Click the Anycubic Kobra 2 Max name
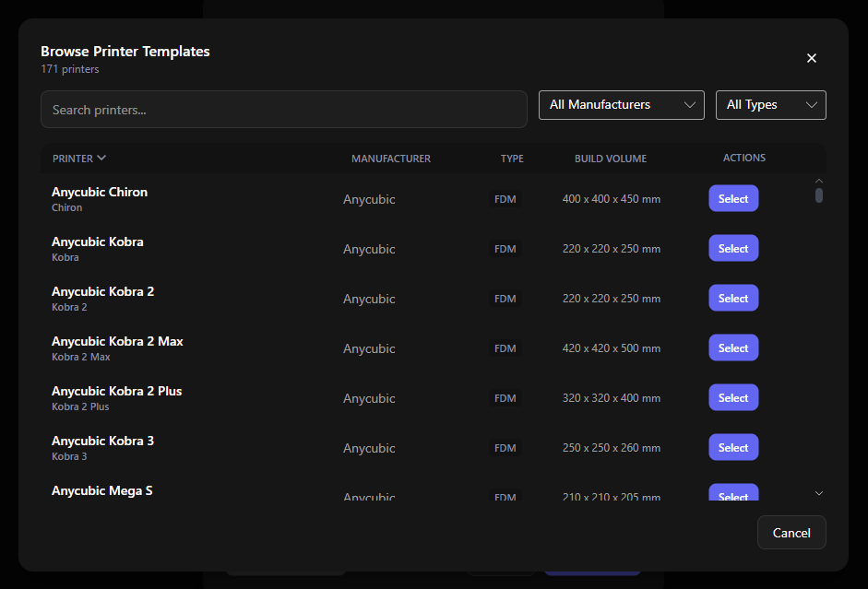Screen dimensions: 868x589 click(117, 341)
